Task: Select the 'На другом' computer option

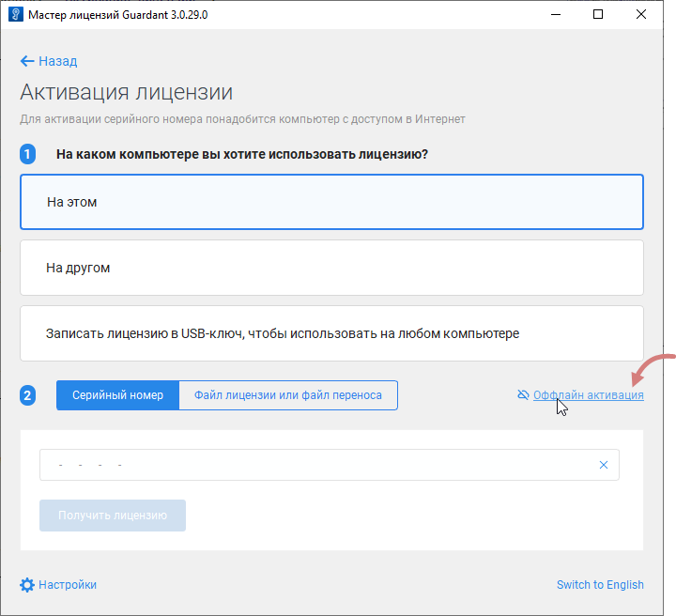Action: (x=331, y=268)
